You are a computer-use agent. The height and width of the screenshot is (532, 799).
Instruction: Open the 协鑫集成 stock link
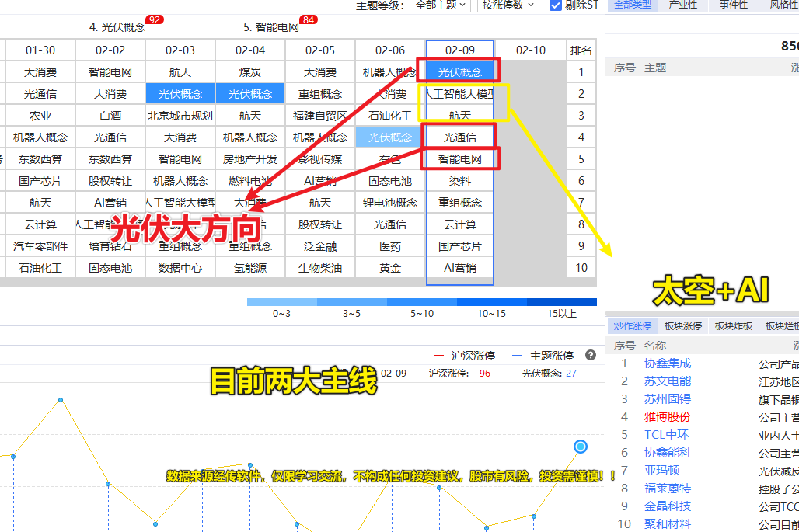coord(667,363)
